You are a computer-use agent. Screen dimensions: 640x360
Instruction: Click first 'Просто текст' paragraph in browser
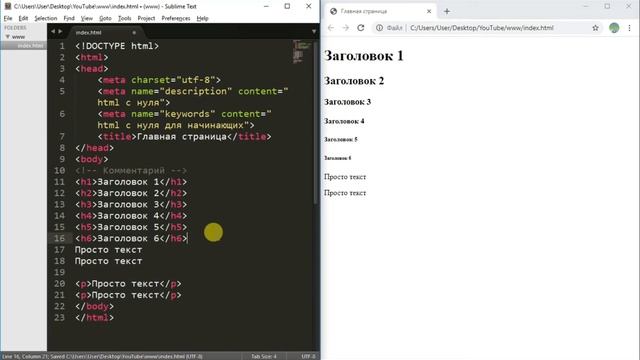pos(345,177)
